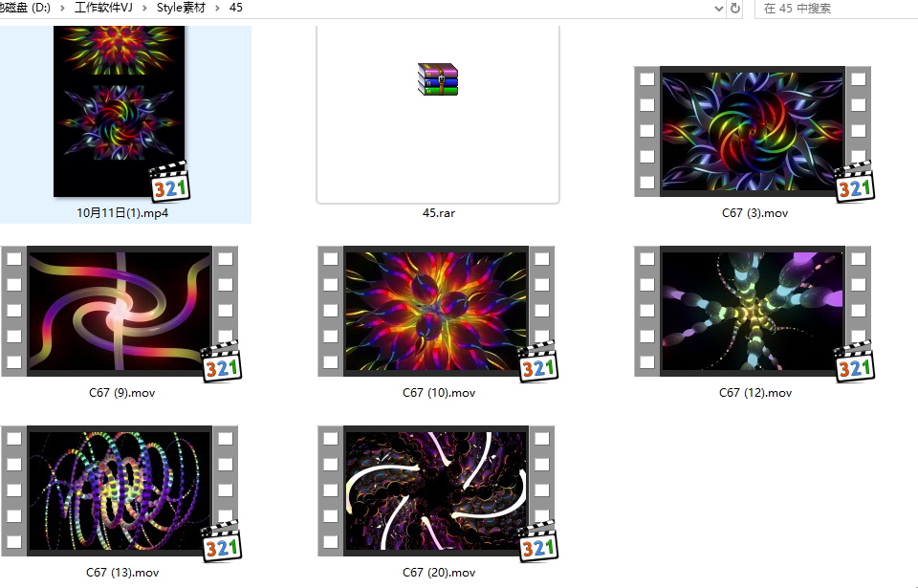Click the current folder 45 breadcrumb
This screenshot has height=588, width=918.
point(236,8)
